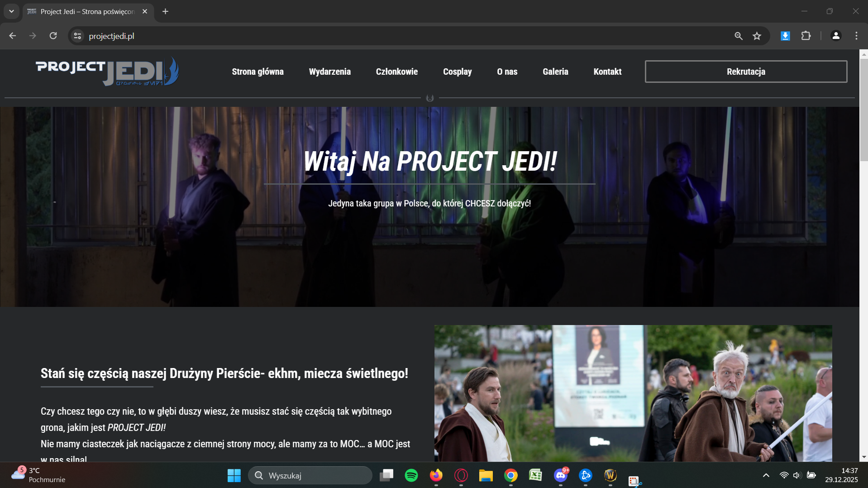Click the browser forward arrow

(33, 36)
